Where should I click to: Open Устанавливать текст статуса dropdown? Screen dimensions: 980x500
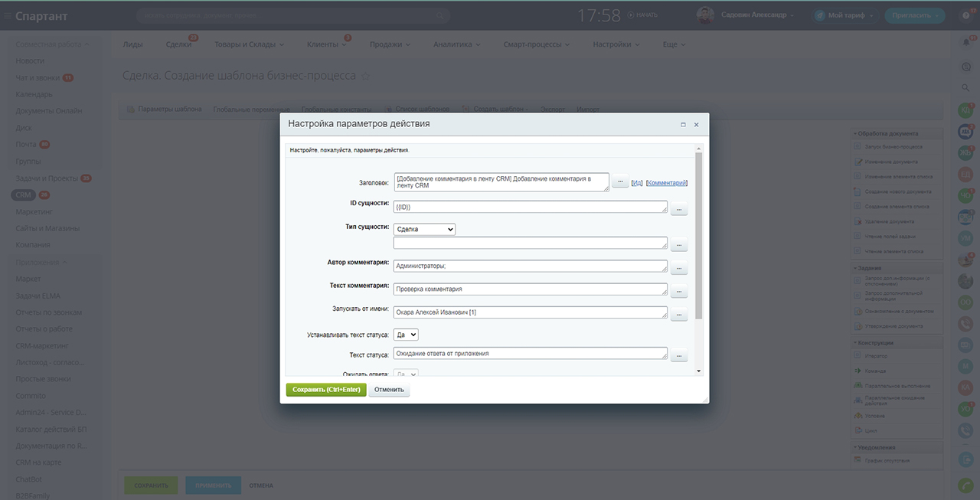[x=406, y=335]
